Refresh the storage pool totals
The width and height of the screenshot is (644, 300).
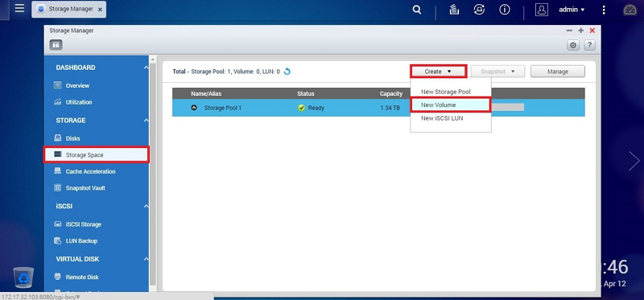(287, 72)
